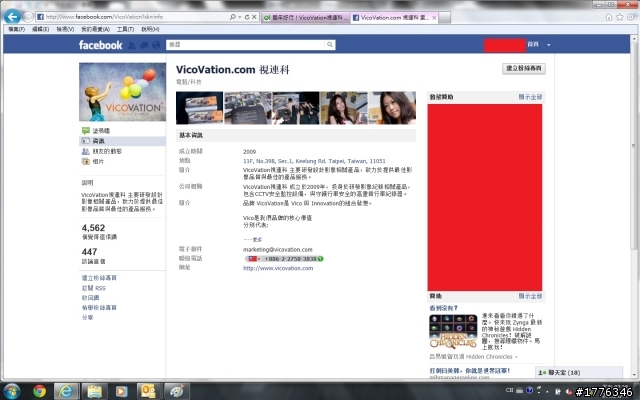This screenshot has height=400, width=640.
Task: Click the Facebook search magnifier button
Action: pos(330,45)
